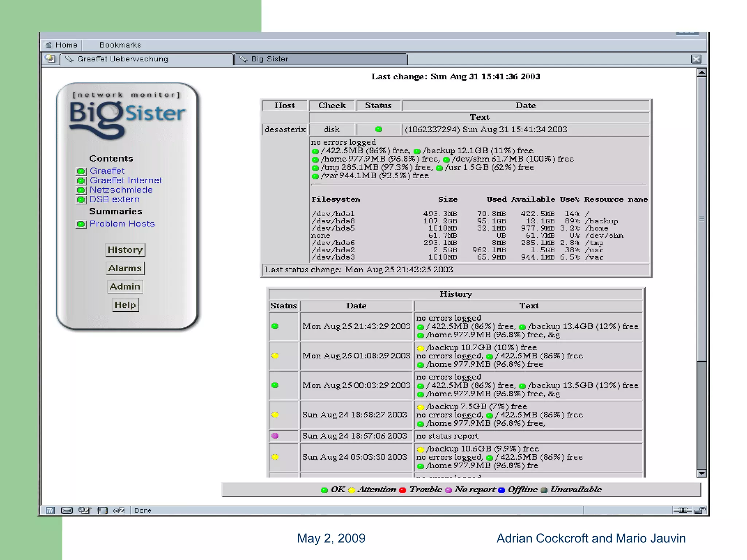This screenshot has height=560, width=747.
Task: Click the online/offline connection icon in status bar
Action: [x=682, y=510]
